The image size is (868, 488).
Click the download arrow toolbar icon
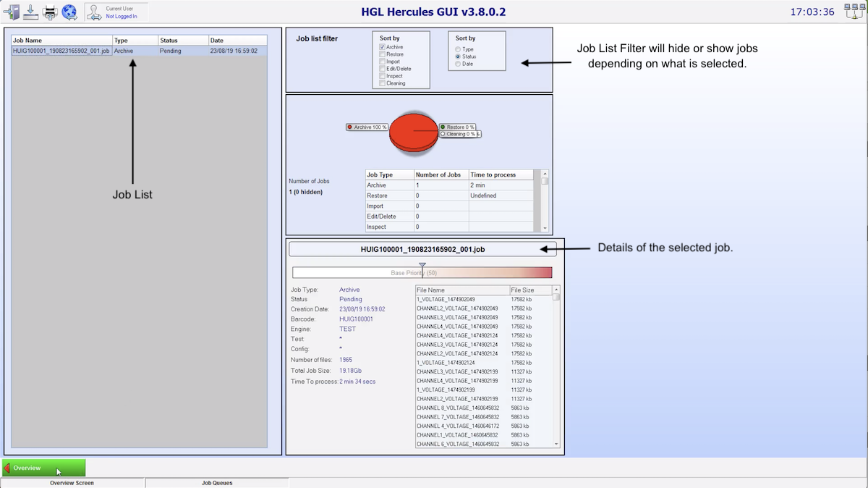coord(31,12)
